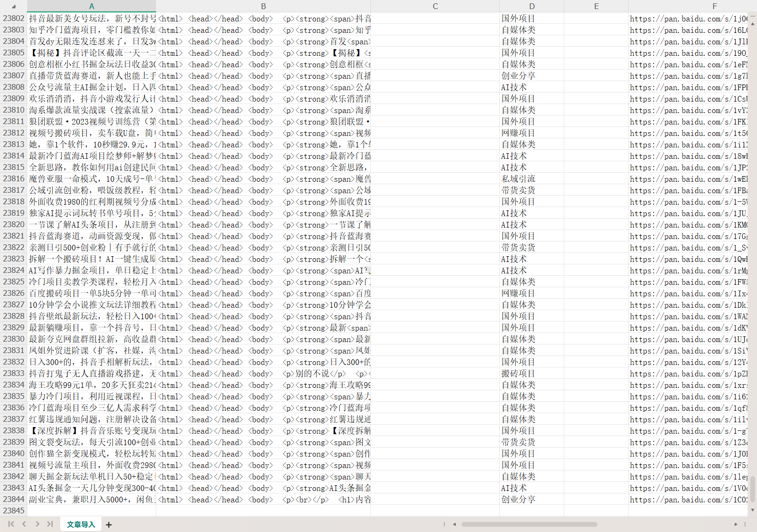Click the vertical scrollbar up arrow

click(753, 23)
